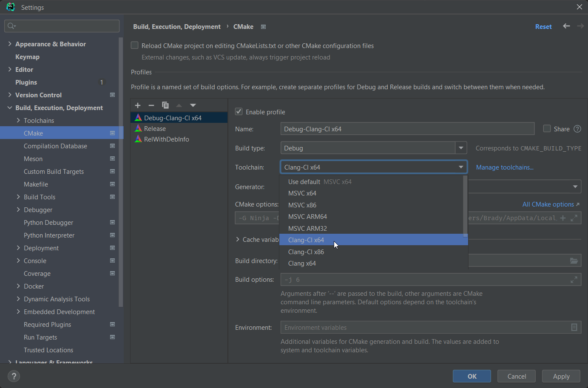The height and width of the screenshot is (388, 588).
Task: Select MSVC ARM64 toolchain option
Action: (371, 217)
